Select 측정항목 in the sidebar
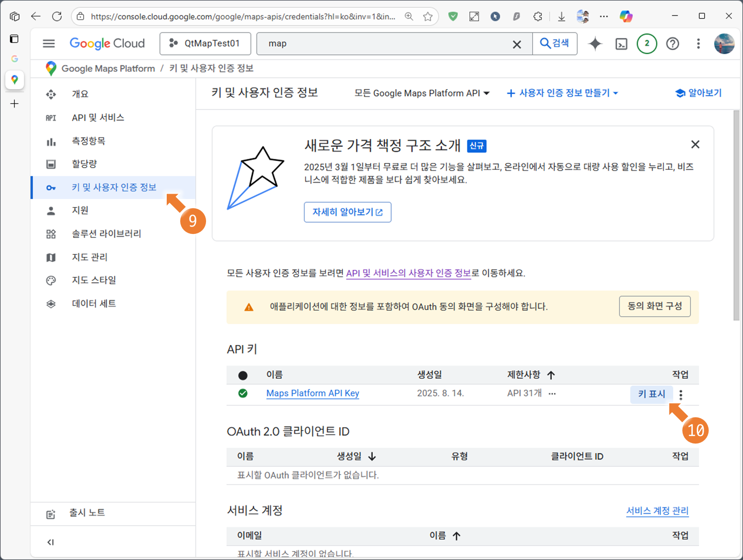Screen dimensions: 743x560 point(113,141)
